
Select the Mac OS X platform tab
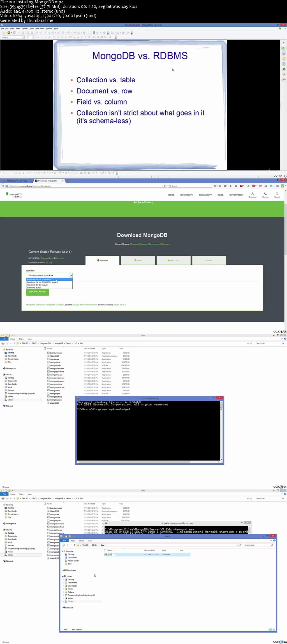click(x=174, y=261)
